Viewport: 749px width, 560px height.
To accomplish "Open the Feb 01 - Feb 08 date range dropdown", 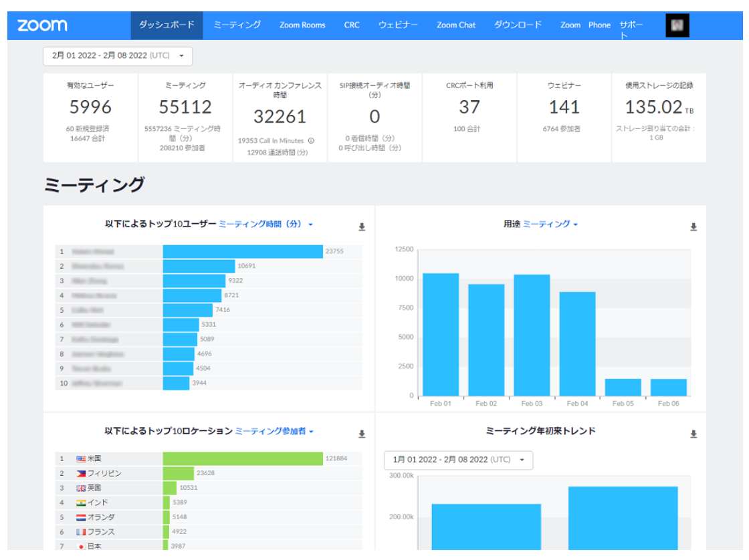I will click(118, 56).
